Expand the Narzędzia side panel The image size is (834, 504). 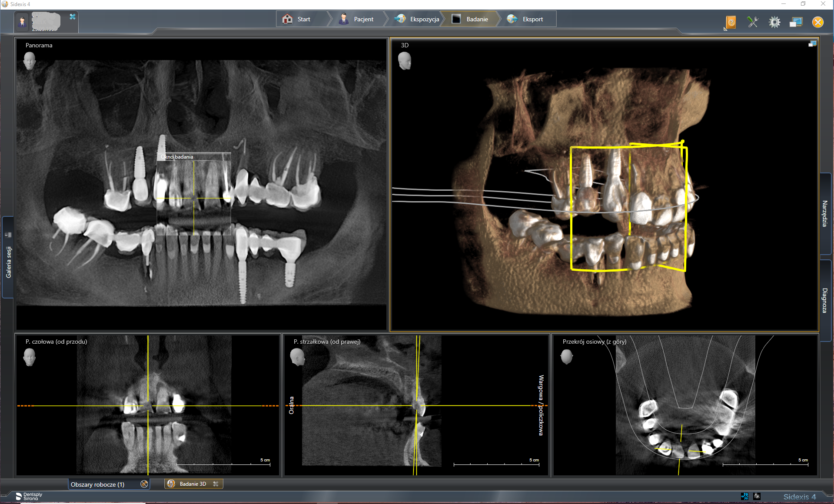click(x=824, y=213)
